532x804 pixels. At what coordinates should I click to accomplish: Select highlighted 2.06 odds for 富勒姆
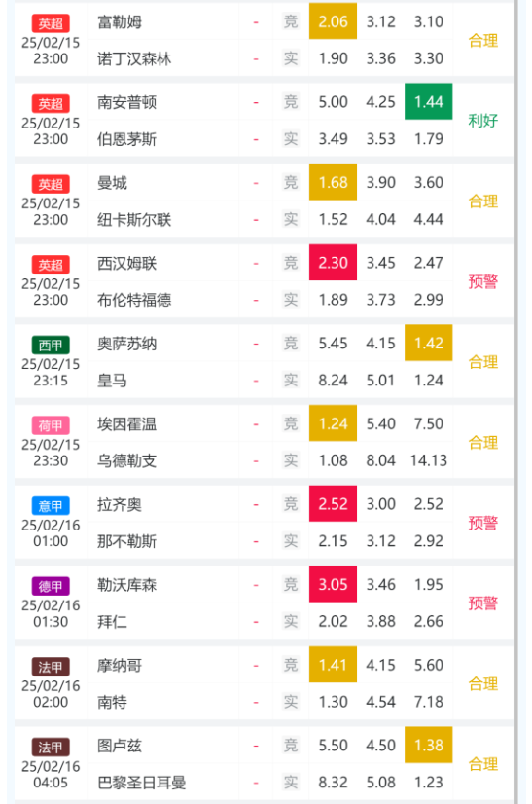tap(334, 21)
